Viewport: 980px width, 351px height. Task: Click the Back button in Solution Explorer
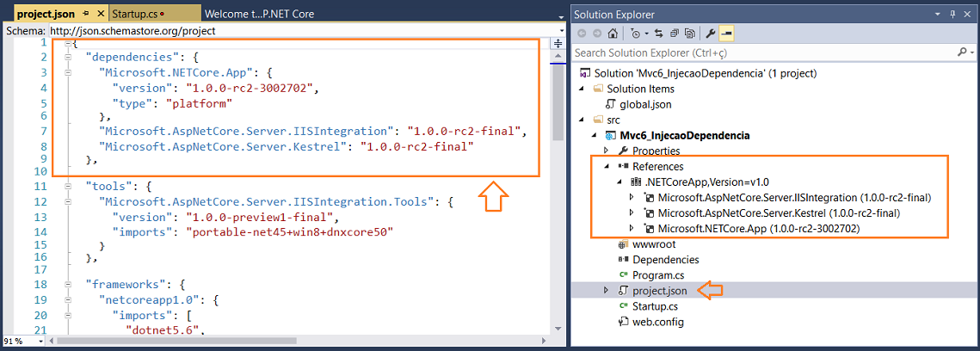click(x=582, y=33)
